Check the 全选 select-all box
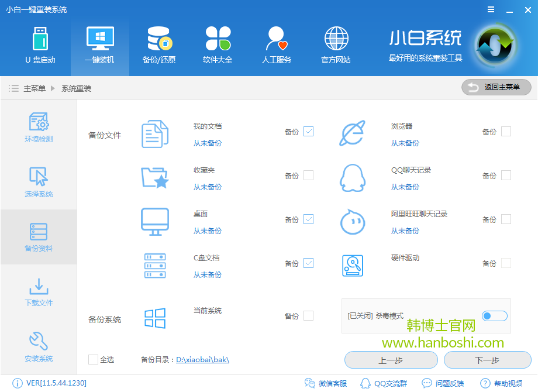Screen dimensions: 538x392 pos(91,359)
